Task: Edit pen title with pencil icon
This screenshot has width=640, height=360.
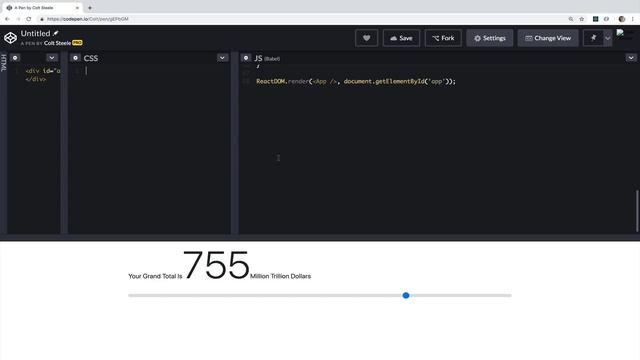Action: click(x=56, y=33)
